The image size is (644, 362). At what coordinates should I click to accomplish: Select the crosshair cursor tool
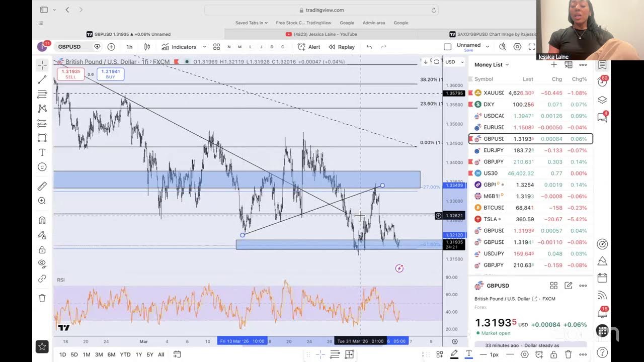pyautogui.click(x=42, y=65)
